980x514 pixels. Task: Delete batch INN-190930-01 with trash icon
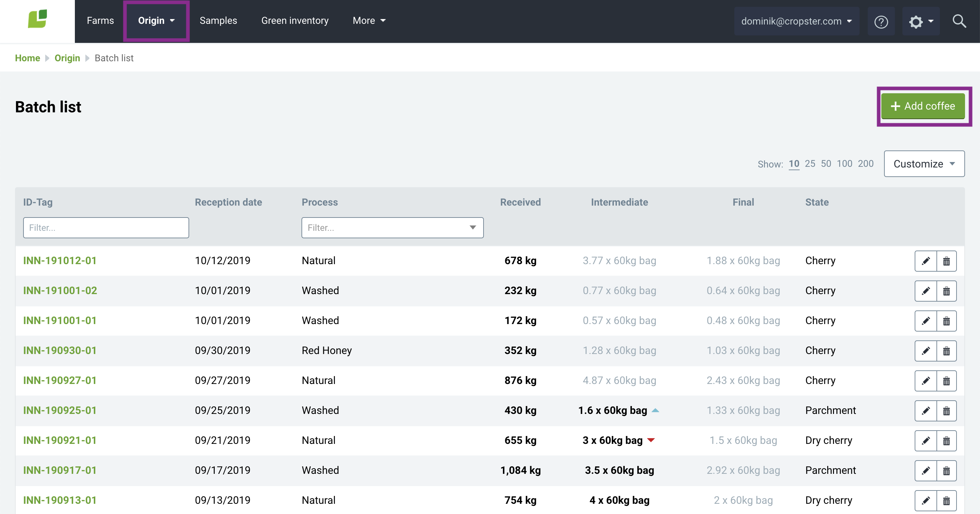point(947,351)
